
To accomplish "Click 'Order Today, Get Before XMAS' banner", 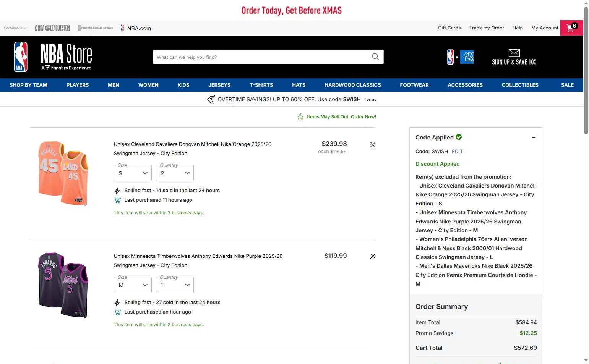I will coord(292,10).
